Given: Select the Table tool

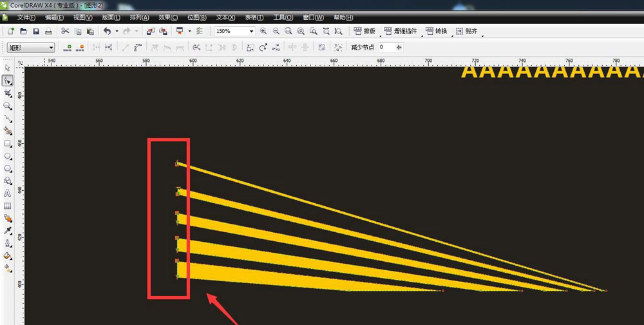Looking at the screenshot, I should point(8,206).
